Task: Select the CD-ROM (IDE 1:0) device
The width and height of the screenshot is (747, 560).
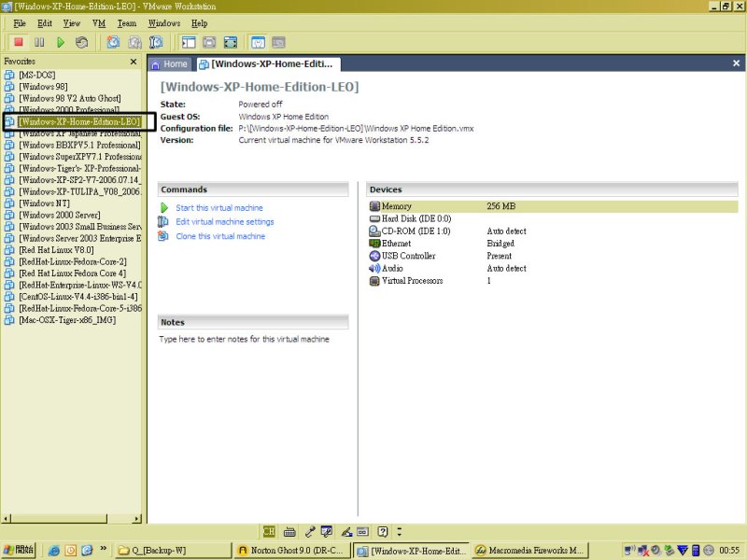Action: [553, 231]
